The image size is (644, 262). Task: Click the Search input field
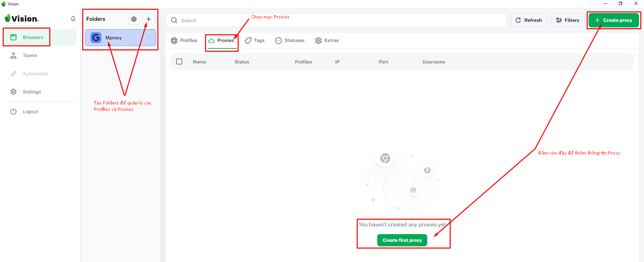point(336,20)
